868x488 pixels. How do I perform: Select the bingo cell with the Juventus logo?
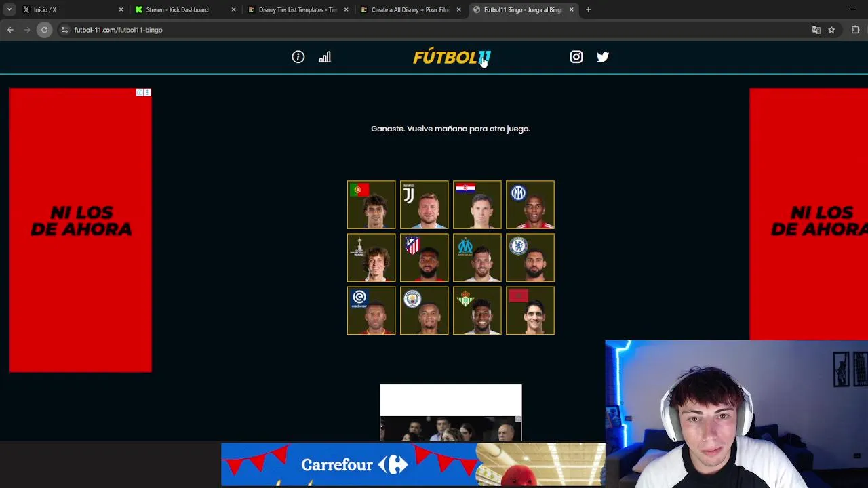(424, 205)
